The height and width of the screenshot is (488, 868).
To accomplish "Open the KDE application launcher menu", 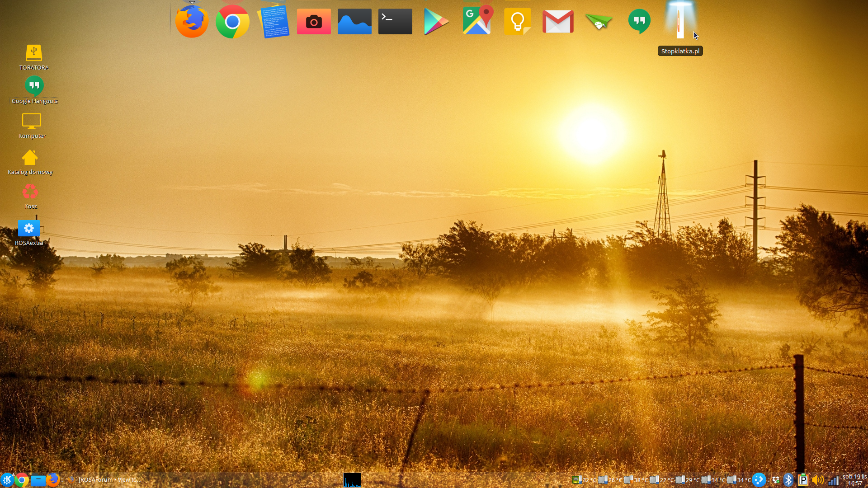I will 6,480.
